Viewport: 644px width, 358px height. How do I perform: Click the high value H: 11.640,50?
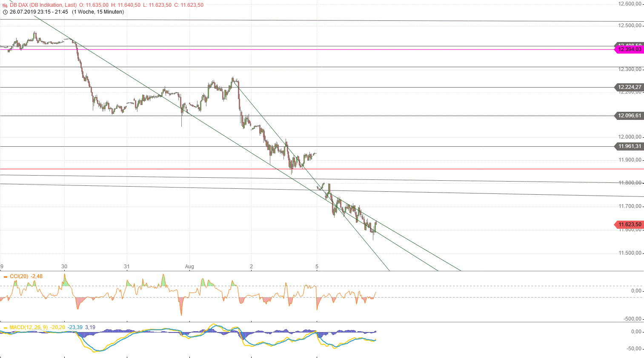(126, 5)
